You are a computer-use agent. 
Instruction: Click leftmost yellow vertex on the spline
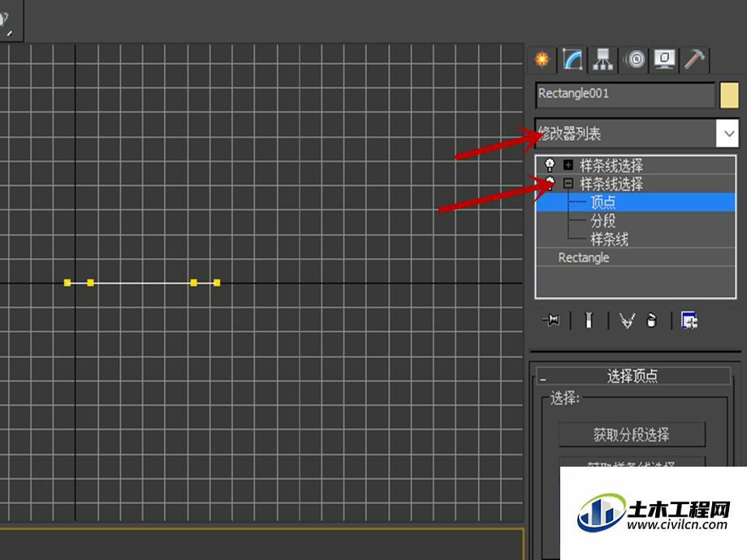(x=67, y=283)
